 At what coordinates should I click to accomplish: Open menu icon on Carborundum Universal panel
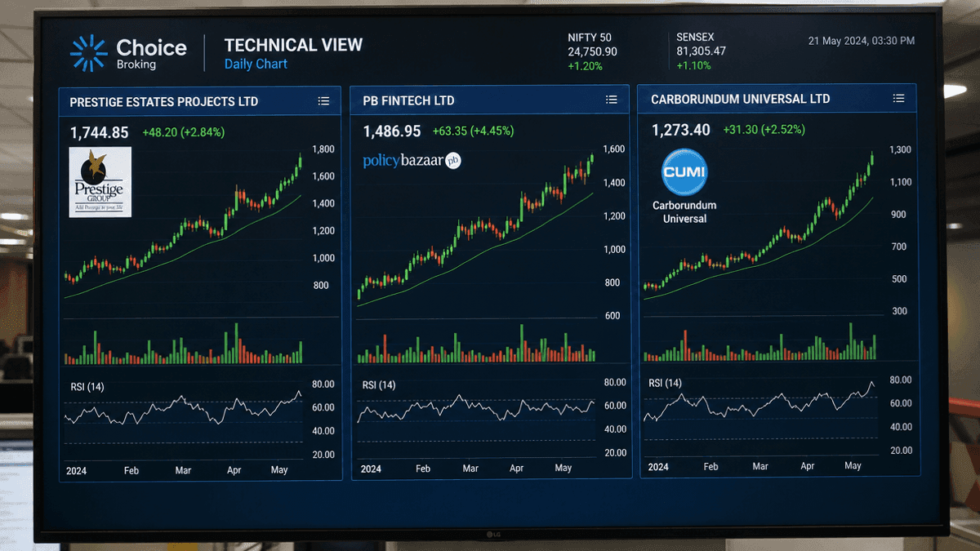(899, 98)
